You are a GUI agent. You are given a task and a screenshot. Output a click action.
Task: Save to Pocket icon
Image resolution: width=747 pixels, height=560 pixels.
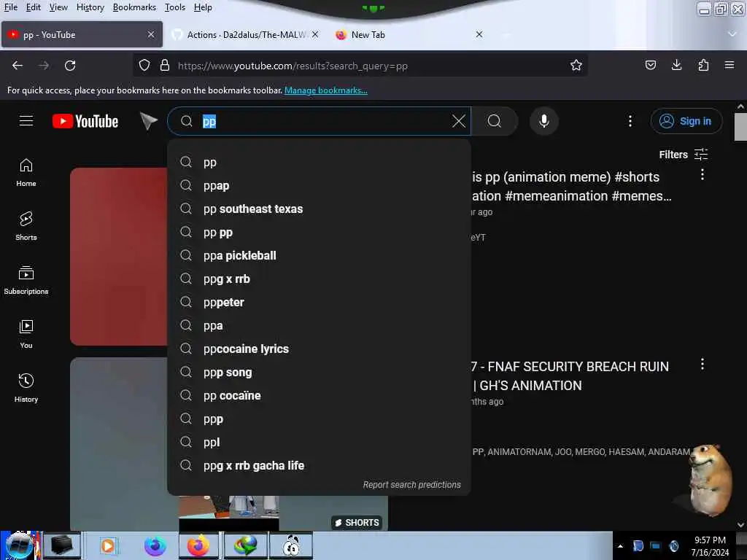point(650,65)
